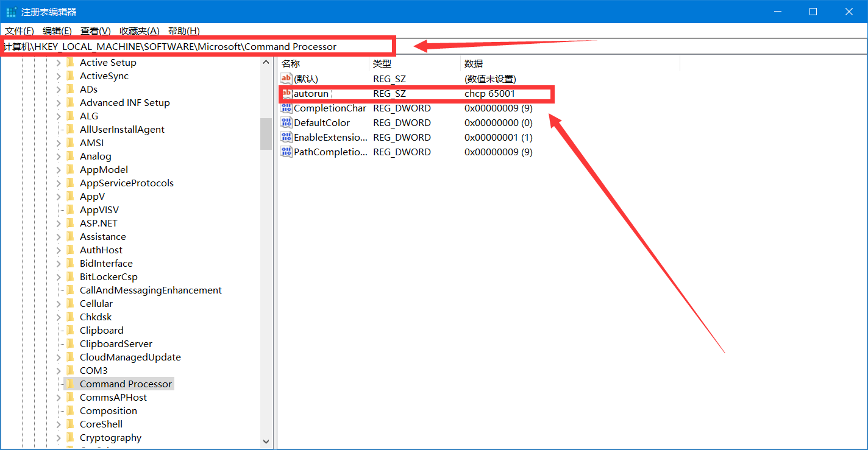Click the folder icon of ActiveSync key
This screenshot has height=450, width=868.
[x=70, y=76]
